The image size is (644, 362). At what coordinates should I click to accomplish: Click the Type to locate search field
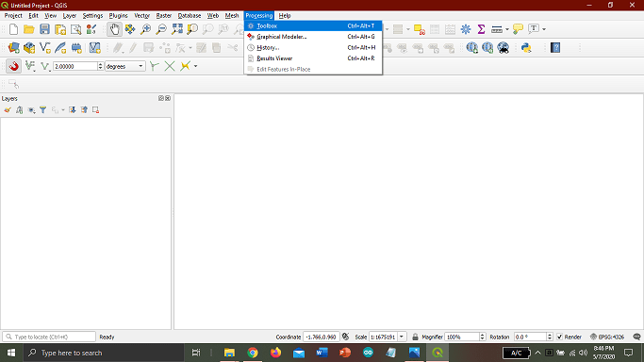click(x=49, y=337)
